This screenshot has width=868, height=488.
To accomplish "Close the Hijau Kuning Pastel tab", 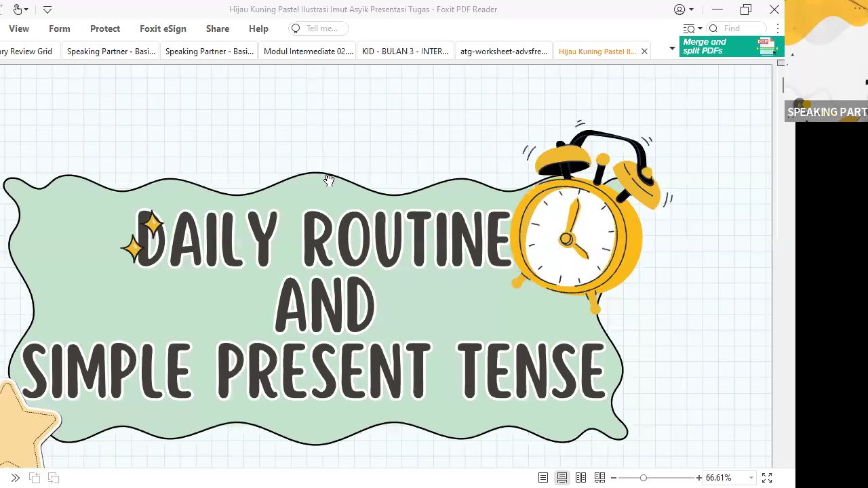I will [x=644, y=51].
